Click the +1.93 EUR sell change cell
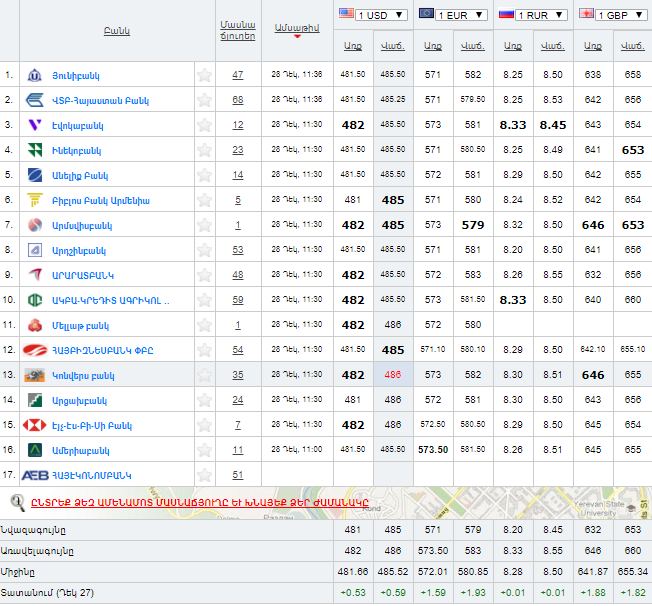The width and height of the screenshot is (652, 606). pos(473,593)
